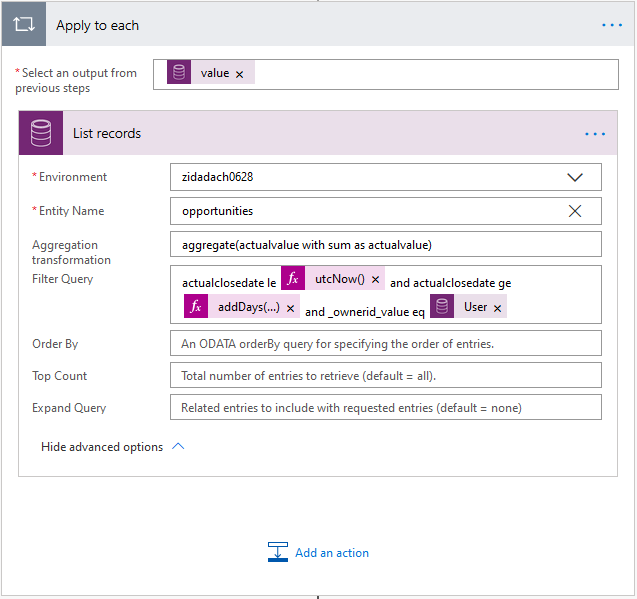Click the Entity Name field
The width and height of the screenshot is (637, 599).
386,211
